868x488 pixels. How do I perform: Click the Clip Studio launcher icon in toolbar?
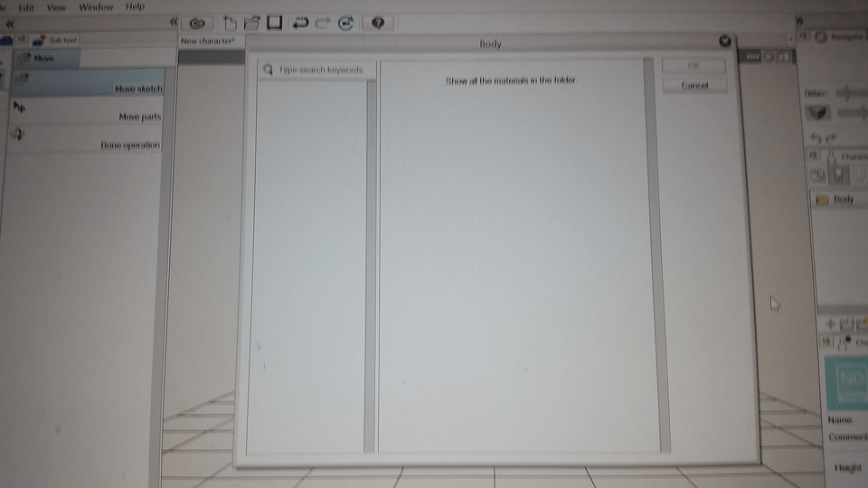pyautogui.click(x=198, y=23)
